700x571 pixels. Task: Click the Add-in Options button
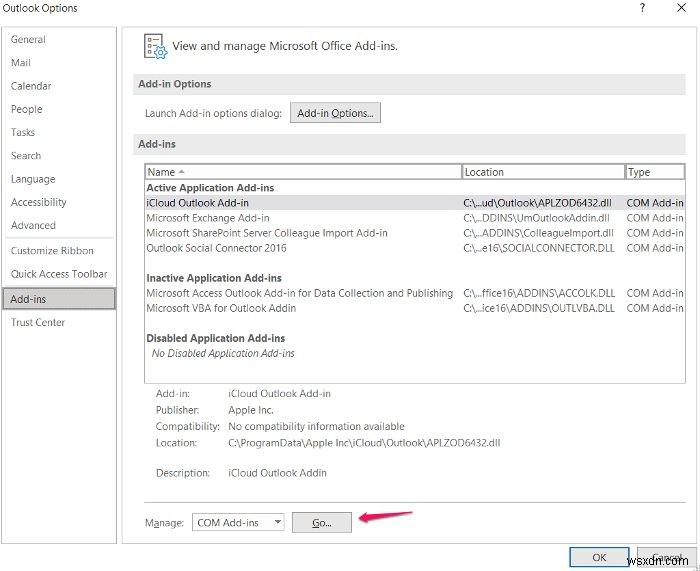click(335, 113)
